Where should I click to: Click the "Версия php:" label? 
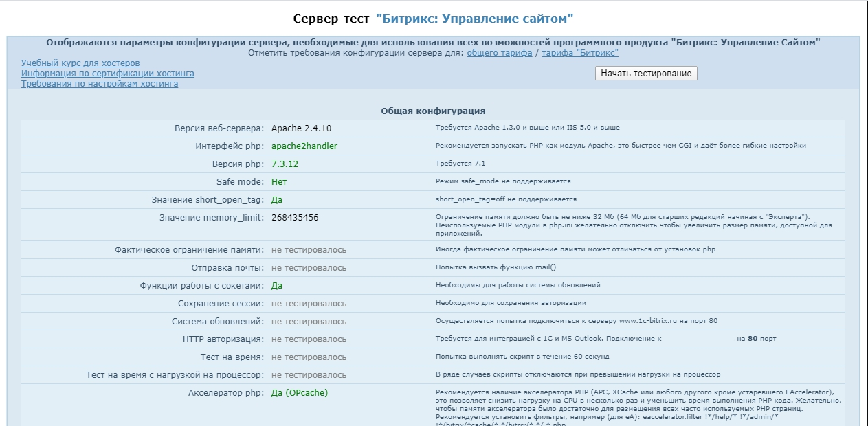(238, 164)
